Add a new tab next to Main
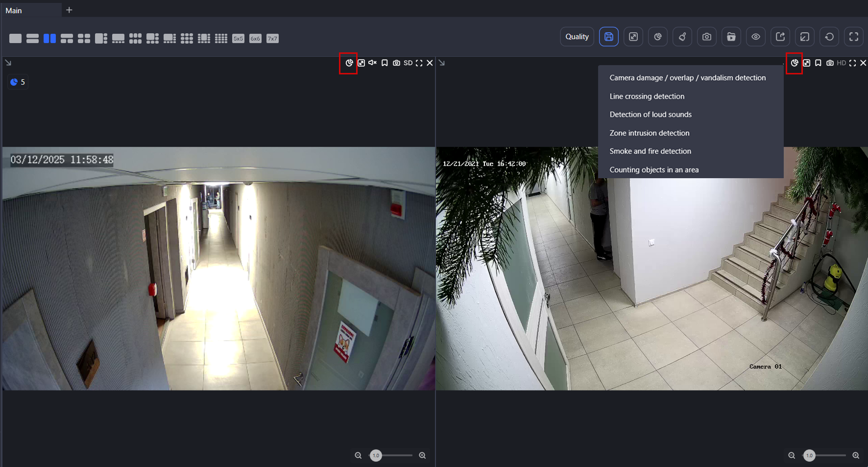 (x=69, y=10)
